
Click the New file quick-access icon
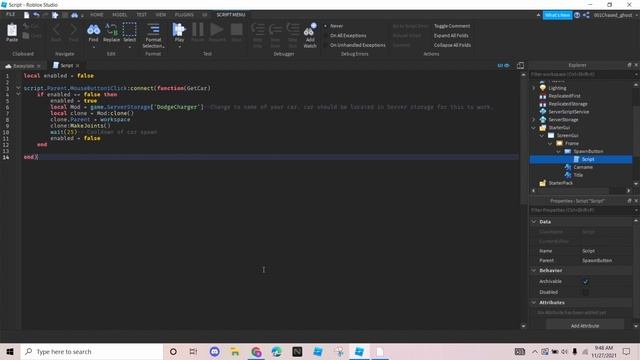tap(27, 15)
